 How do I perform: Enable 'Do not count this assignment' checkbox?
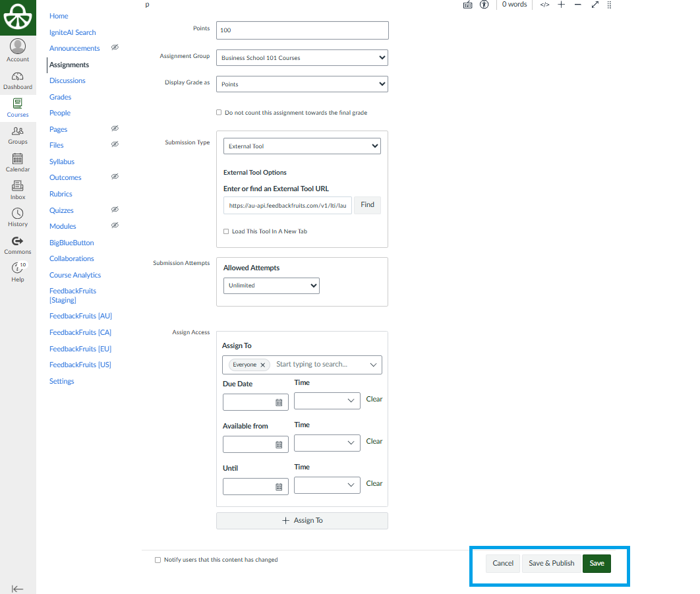[219, 113]
